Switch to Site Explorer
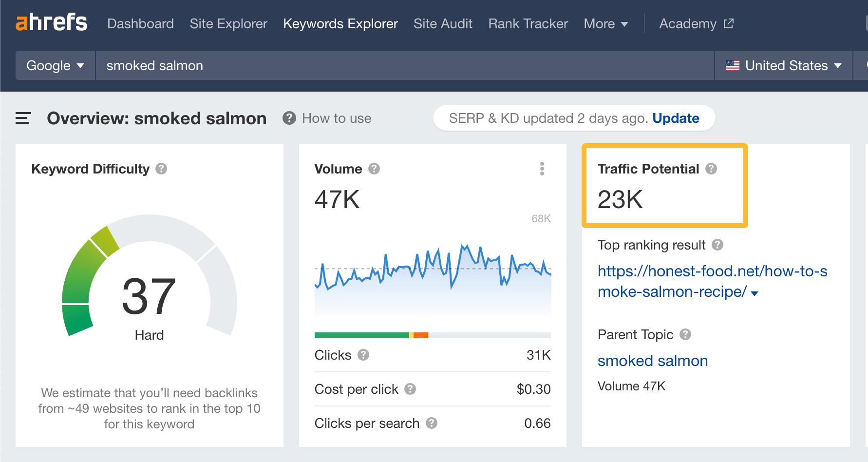Screen dimensions: 868x462 coord(228,23)
